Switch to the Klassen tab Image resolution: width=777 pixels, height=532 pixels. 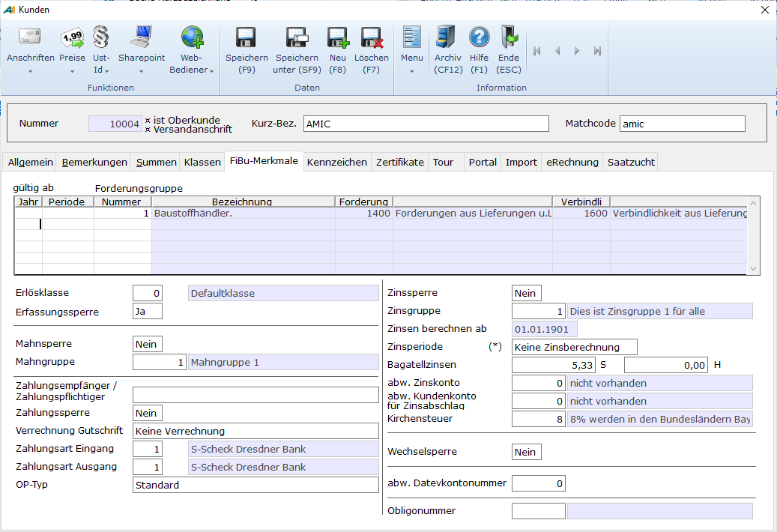coord(202,163)
